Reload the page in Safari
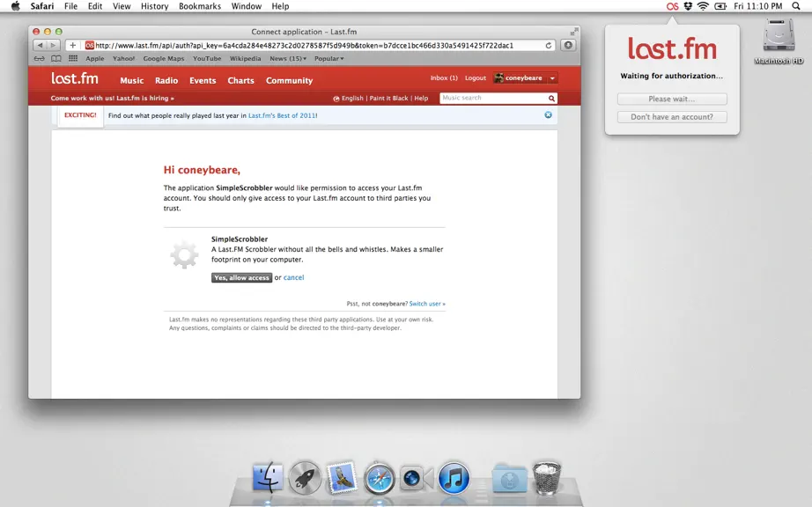 [x=549, y=46]
